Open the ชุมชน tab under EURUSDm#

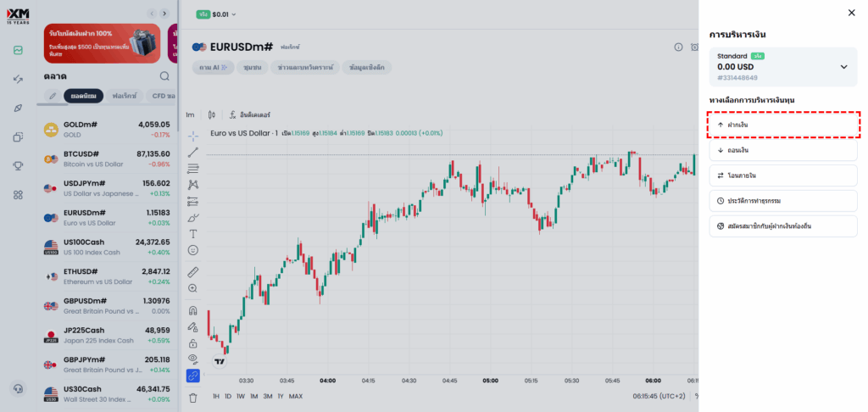(252, 67)
